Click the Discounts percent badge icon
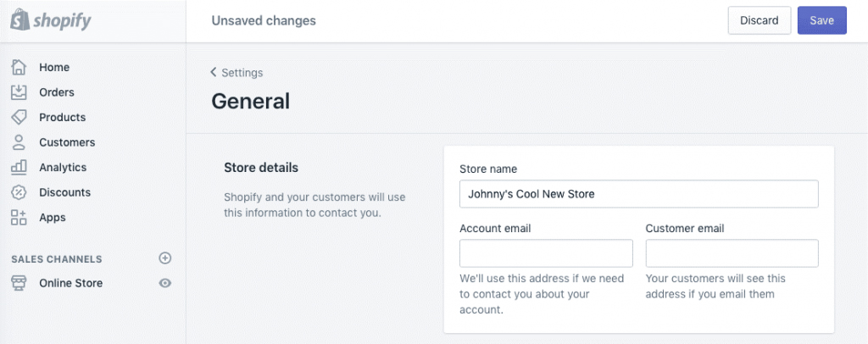The width and height of the screenshot is (868, 344). coord(19,192)
